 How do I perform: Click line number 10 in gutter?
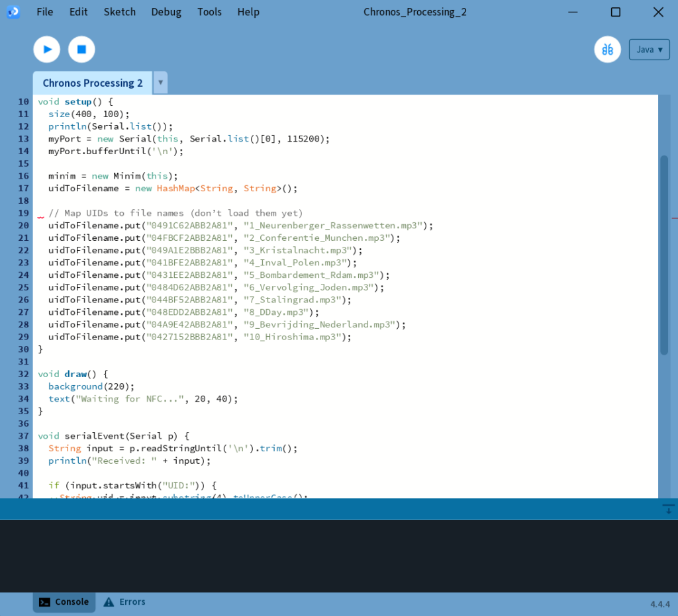point(23,102)
